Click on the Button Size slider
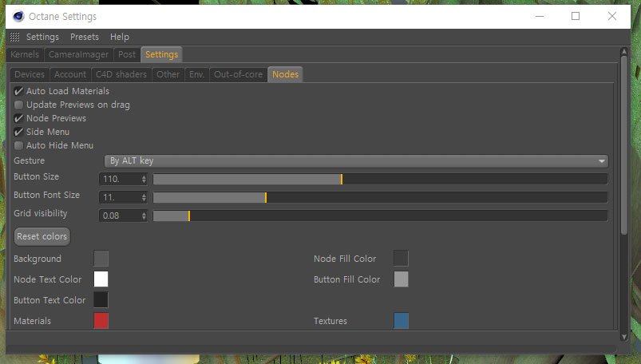This screenshot has width=641, height=364. (x=380, y=179)
